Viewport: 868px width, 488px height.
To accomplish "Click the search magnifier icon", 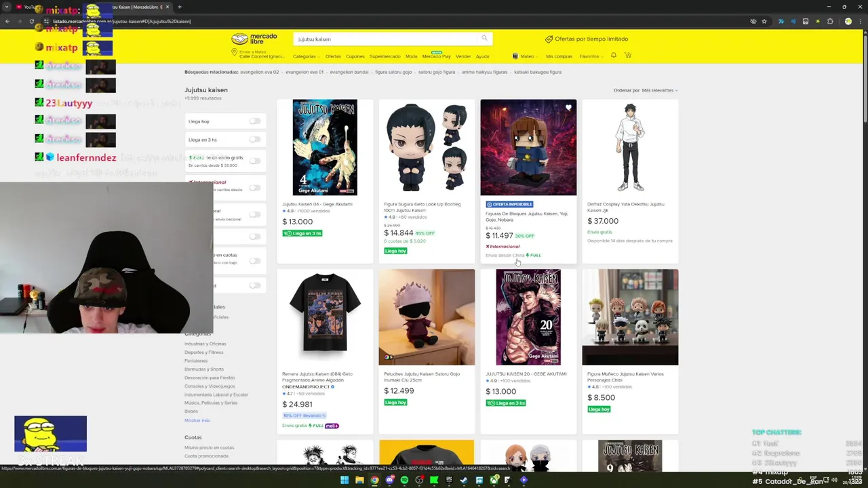I will pyautogui.click(x=484, y=39).
